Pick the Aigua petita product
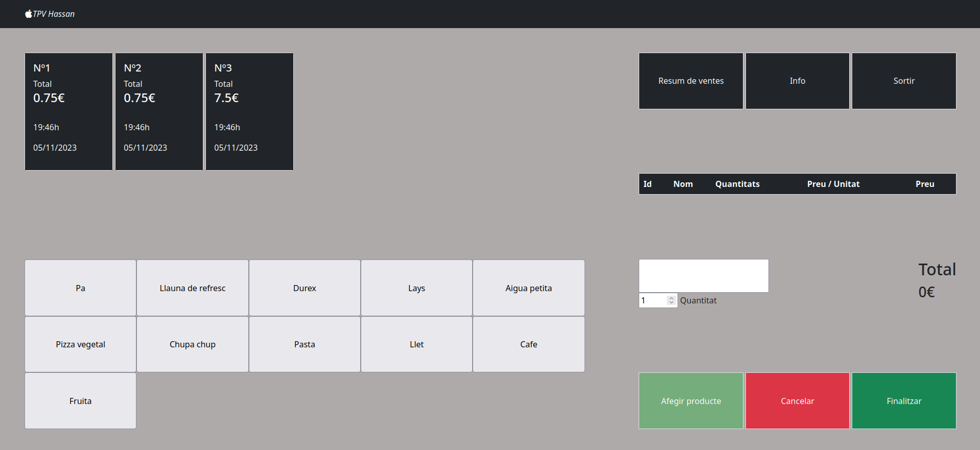Image resolution: width=980 pixels, height=450 pixels. point(528,288)
